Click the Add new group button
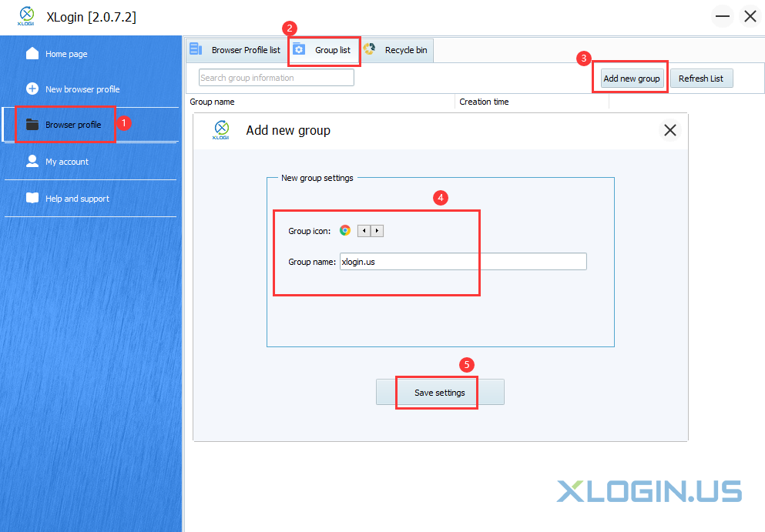This screenshot has width=765, height=532. pyautogui.click(x=632, y=79)
